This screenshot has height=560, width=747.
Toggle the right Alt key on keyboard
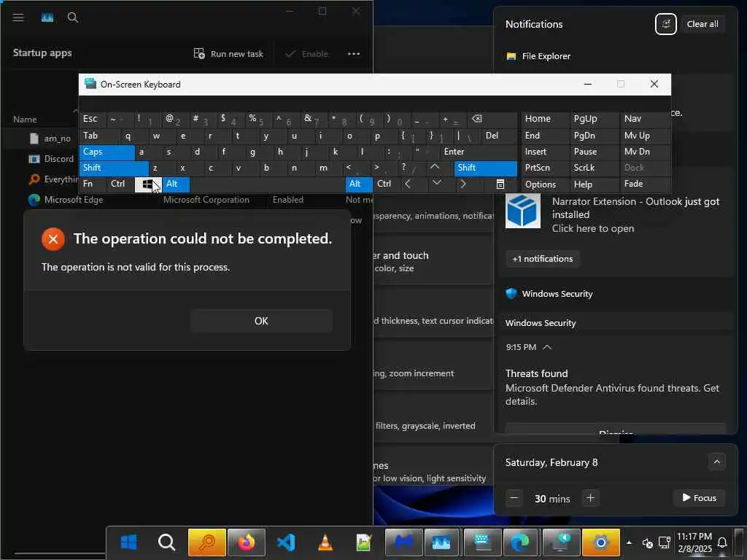coord(359,184)
